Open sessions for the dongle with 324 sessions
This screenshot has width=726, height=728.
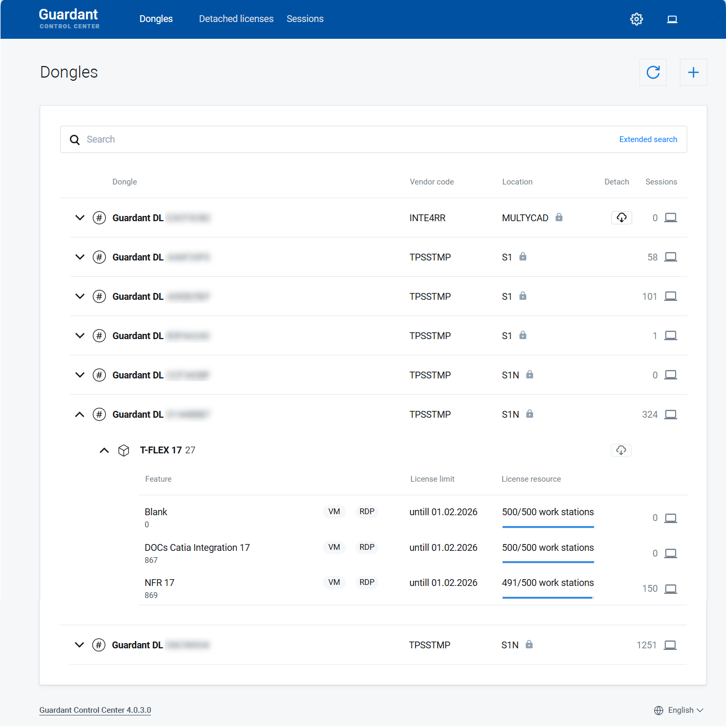pos(671,415)
